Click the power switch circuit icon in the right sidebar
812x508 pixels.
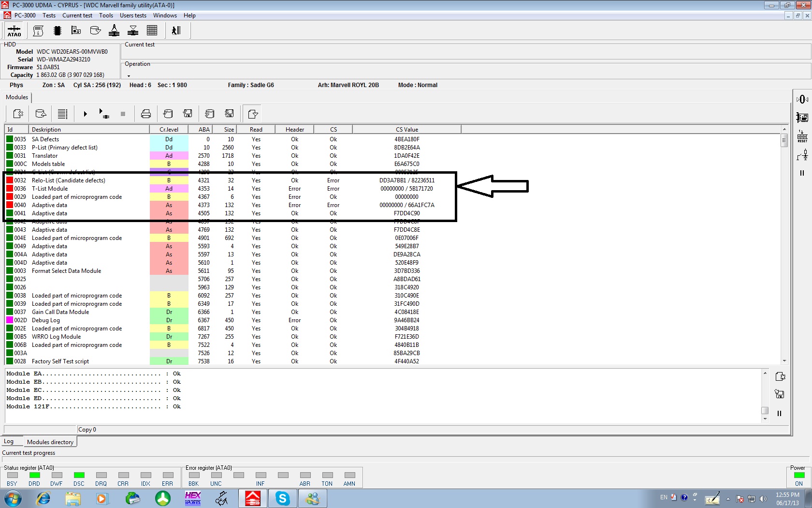[802, 155]
